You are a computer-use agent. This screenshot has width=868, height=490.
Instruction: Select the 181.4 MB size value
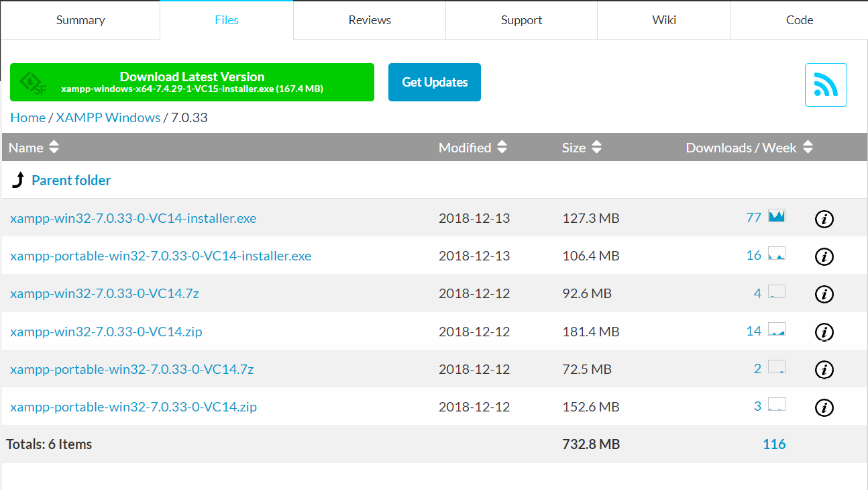(x=591, y=332)
